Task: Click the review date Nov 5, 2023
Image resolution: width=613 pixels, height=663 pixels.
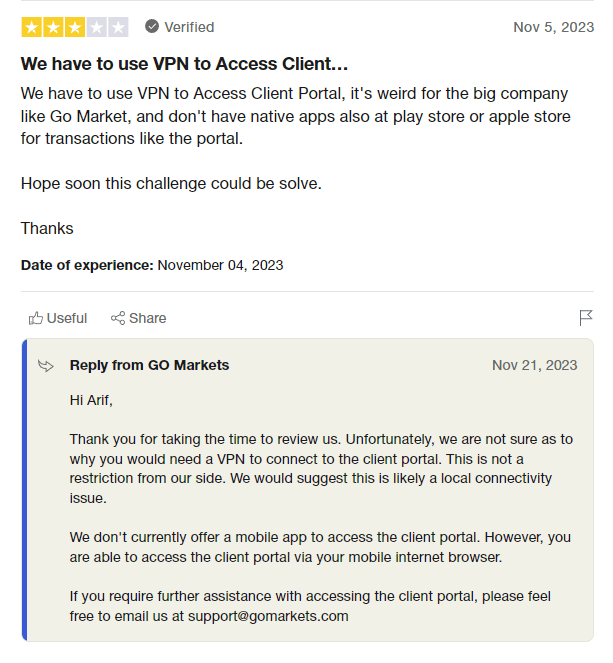Action: [x=553, y=27]
